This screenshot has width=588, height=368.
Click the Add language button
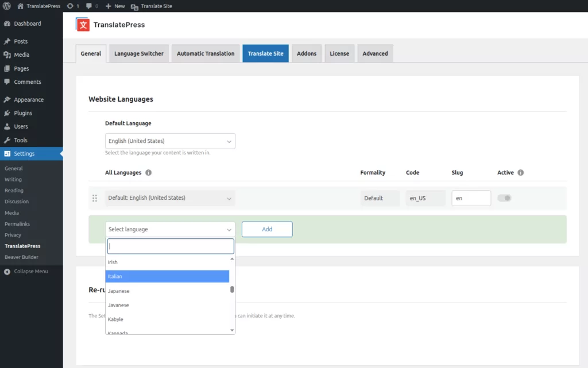pyautogui.click(x=267, y=229)
